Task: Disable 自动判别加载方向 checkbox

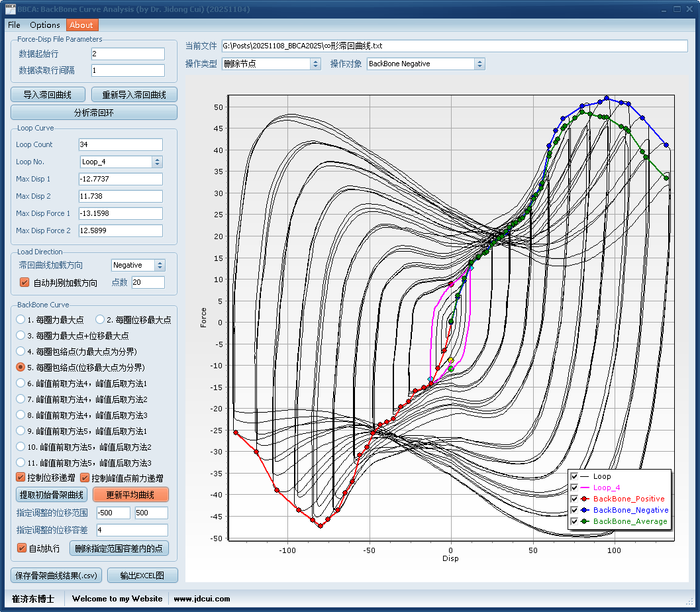Action: 25,283
